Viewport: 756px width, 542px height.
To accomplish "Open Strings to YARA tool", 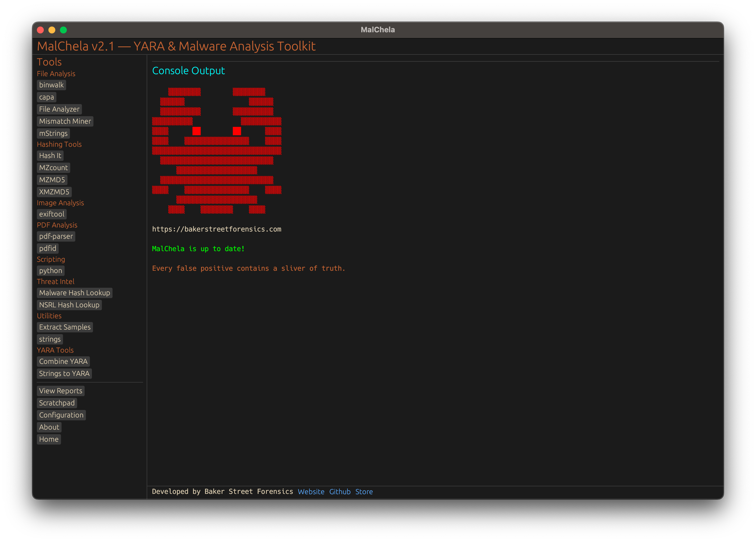I will 64,374.
